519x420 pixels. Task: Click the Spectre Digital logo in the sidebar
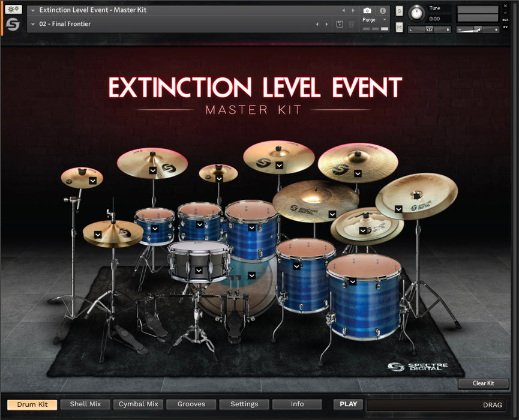click(13, 25)
